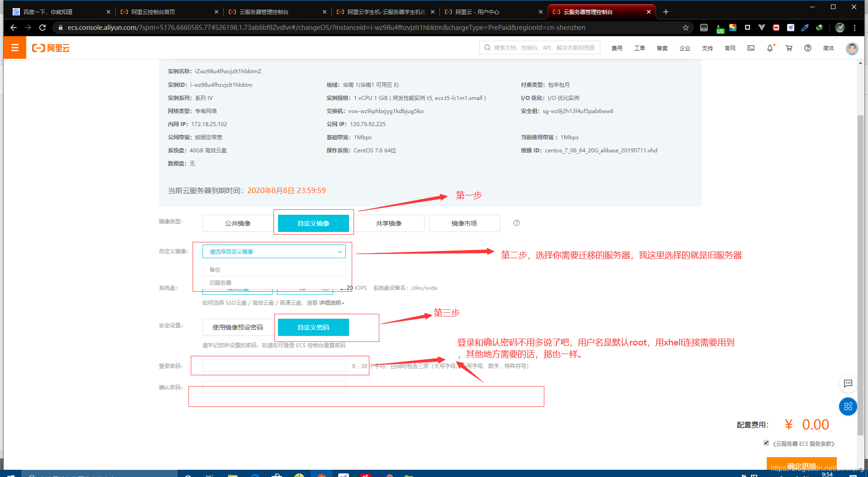This screenshot has width=868, height=477.
Task: Select 镜像市场 image type
Action: 464,223
